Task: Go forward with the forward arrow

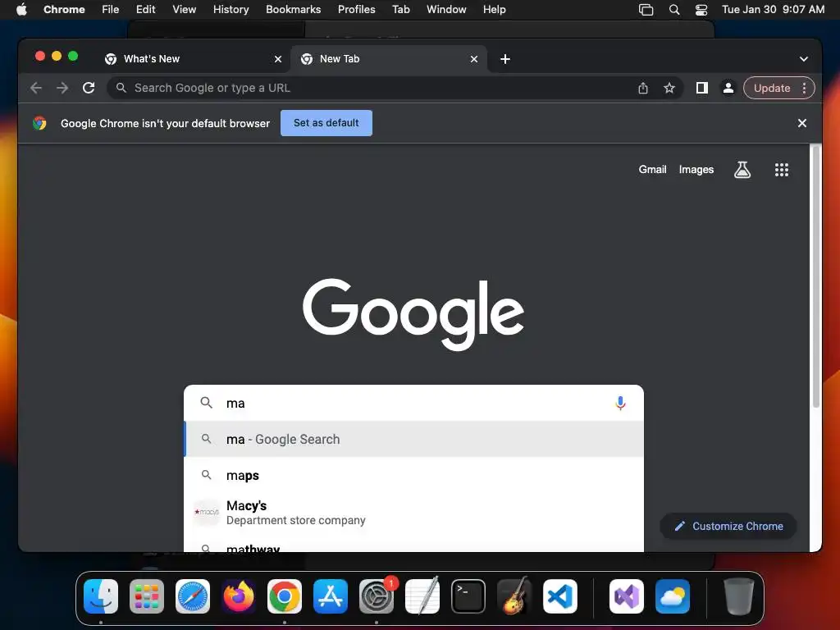Action: 62,88
